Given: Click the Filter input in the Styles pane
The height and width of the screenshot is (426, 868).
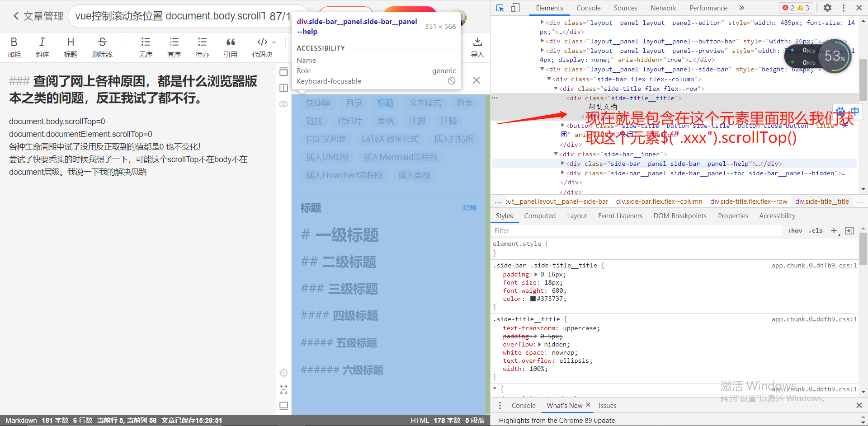Looking at the screenshot, I should (588, 230).
